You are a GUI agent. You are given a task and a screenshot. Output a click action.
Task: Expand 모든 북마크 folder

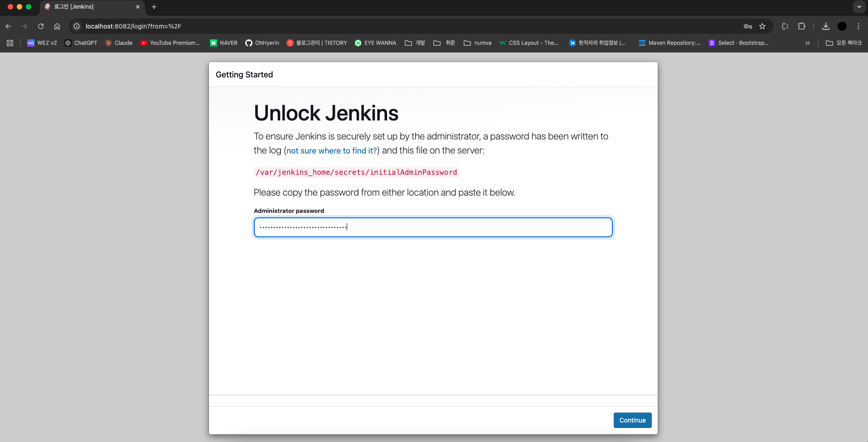pyautogui.click(x=844, y=43)
